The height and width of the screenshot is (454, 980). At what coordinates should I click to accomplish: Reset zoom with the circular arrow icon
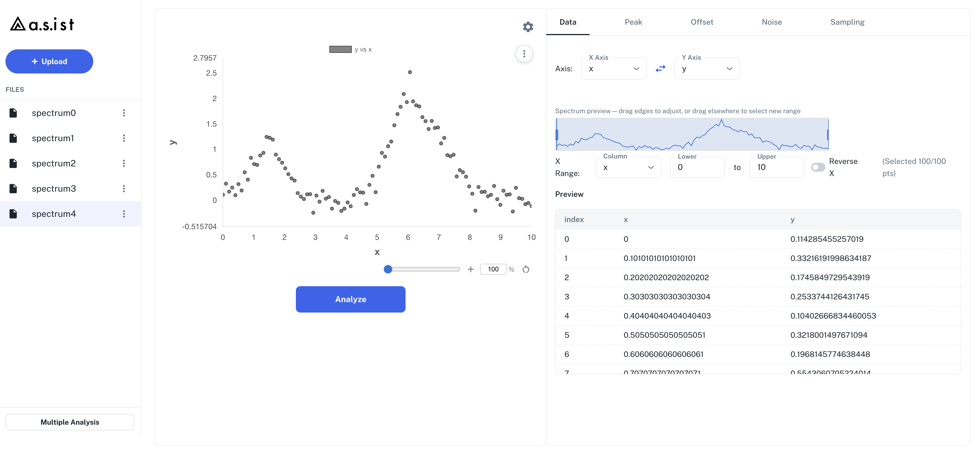(x=526, y=269)
